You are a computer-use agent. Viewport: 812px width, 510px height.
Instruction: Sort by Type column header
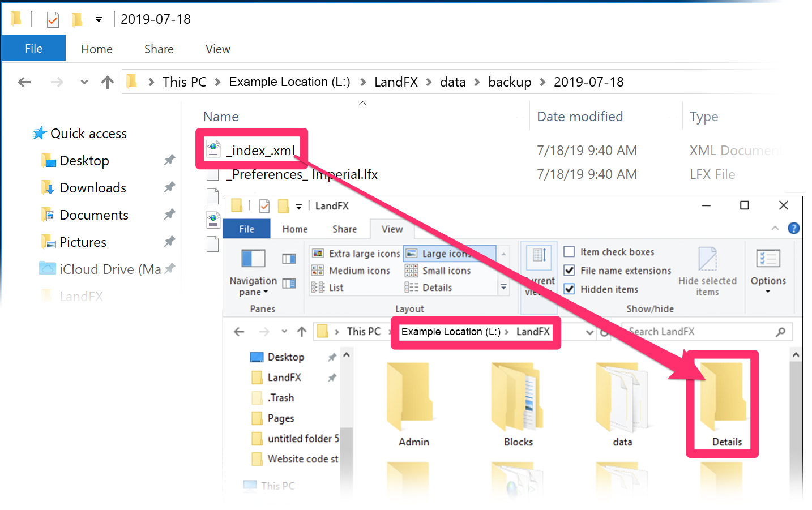[704, 117]
